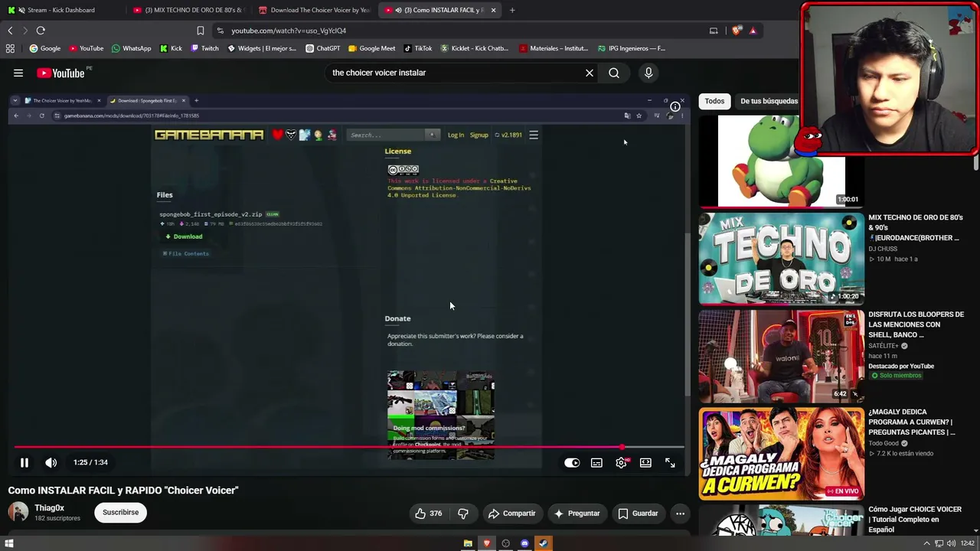Open the Picture-in-Picture button in the address bar
The image size is (980, 551).
[x=714, y=31]
